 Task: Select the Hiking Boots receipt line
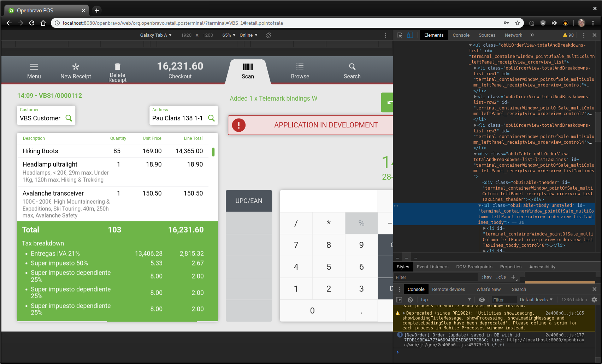pyautogui.click(x=113, y=151)
